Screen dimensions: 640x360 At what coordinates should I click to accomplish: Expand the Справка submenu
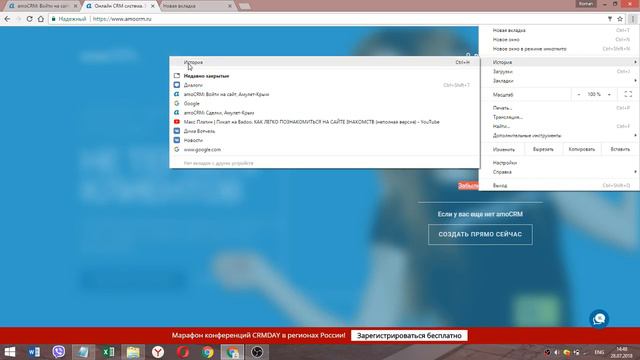point(559,172)
